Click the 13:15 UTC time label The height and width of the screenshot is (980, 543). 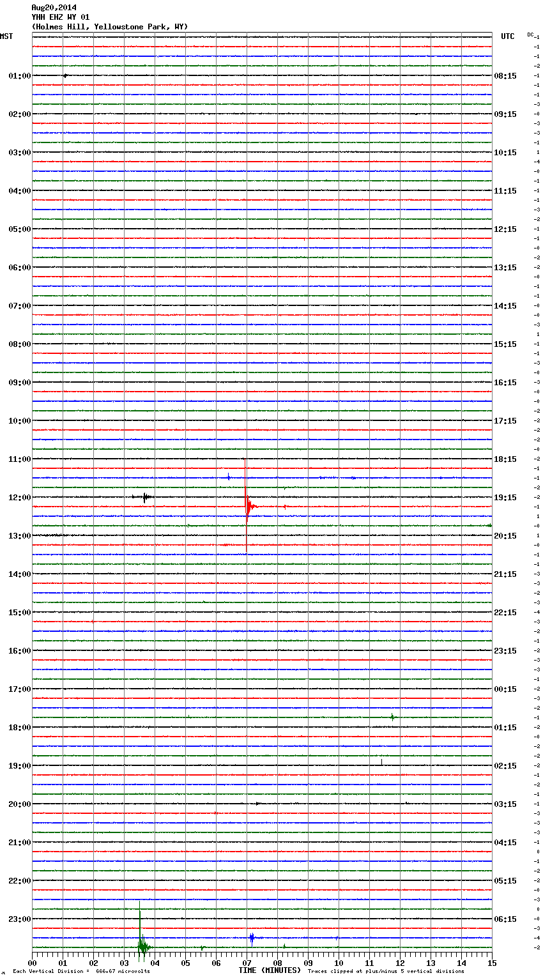(505, 268)
